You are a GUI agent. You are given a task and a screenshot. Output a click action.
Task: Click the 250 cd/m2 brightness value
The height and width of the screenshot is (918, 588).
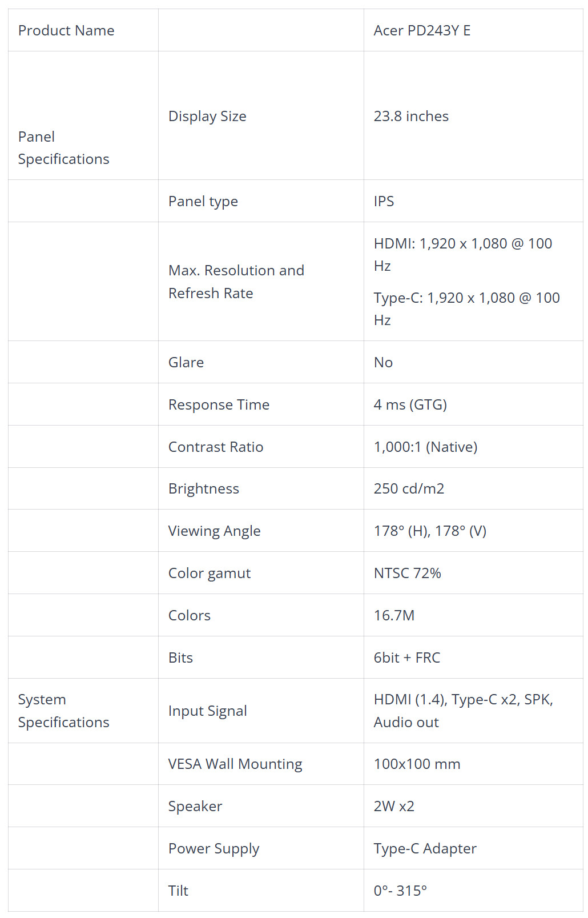coord(409,488)
